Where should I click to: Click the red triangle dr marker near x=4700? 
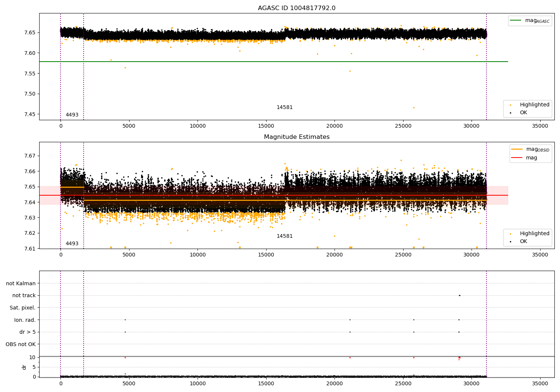(125, 357)
